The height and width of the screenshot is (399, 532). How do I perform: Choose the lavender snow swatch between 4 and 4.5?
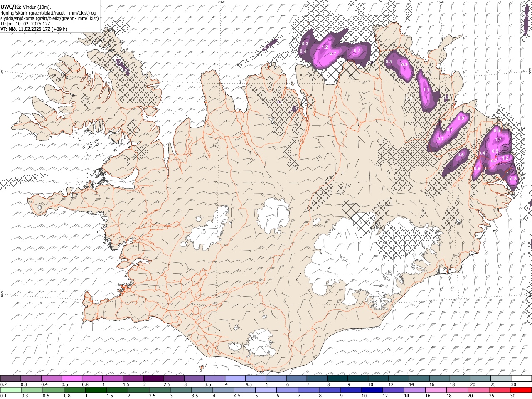coord(235,379)
